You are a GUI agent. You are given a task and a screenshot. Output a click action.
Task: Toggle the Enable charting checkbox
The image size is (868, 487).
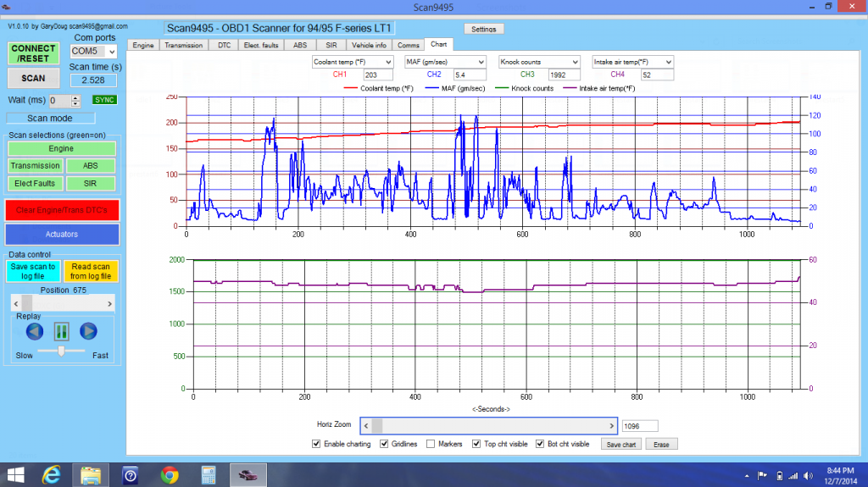click(316, 444)
